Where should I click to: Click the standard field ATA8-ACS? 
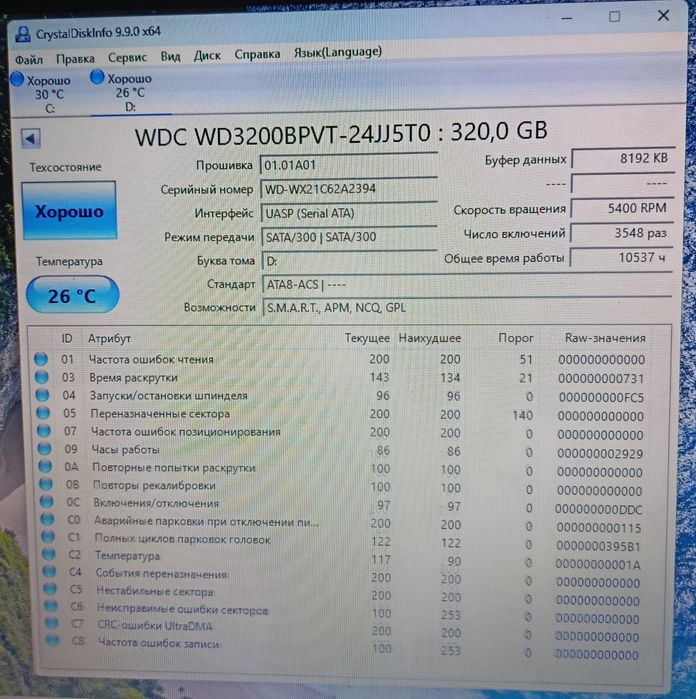point(467,284)
